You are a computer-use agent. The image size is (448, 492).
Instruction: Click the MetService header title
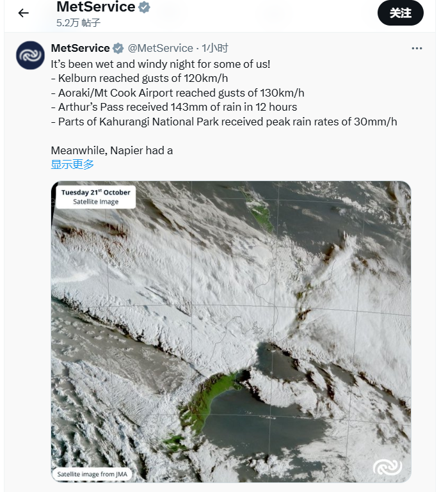click(95, 8)
